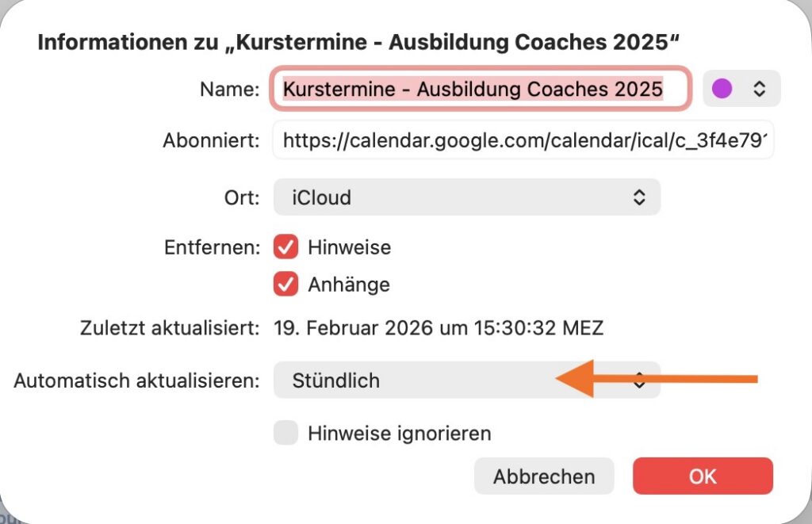Click the purple calendar color dot
812x524 pixels.
722,89
